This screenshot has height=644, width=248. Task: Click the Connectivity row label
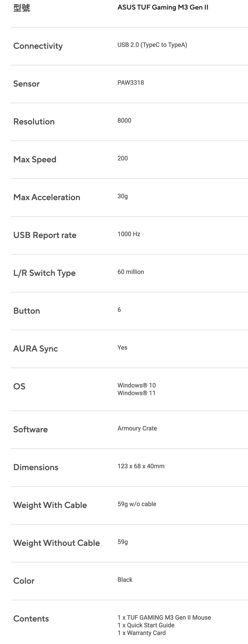coord(38,46)
